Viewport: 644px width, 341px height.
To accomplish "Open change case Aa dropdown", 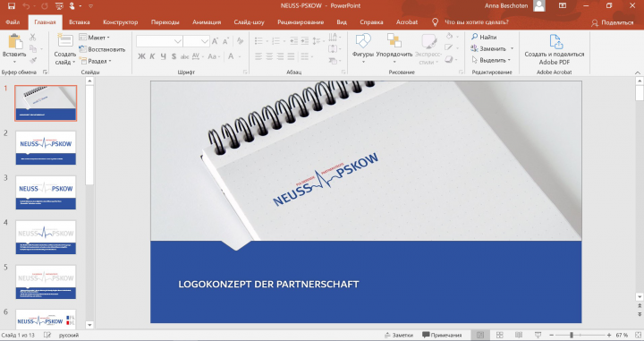I will tap(214, 56).
